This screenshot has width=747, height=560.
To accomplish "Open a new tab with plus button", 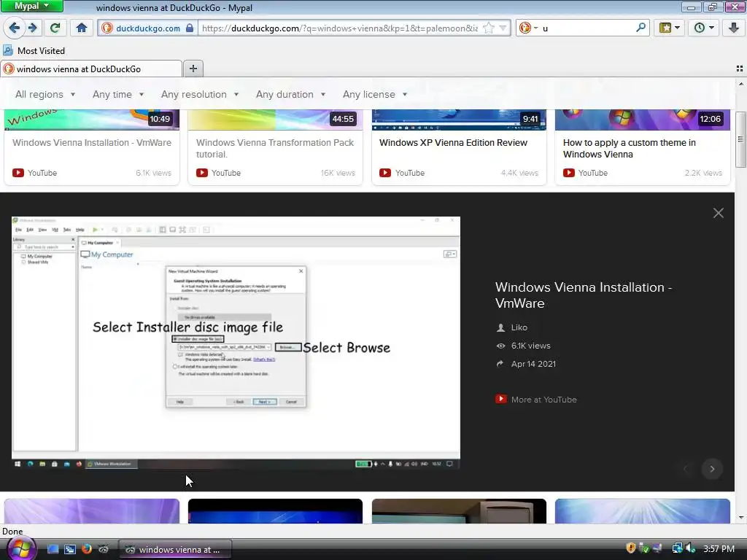I will coord(193,69).
